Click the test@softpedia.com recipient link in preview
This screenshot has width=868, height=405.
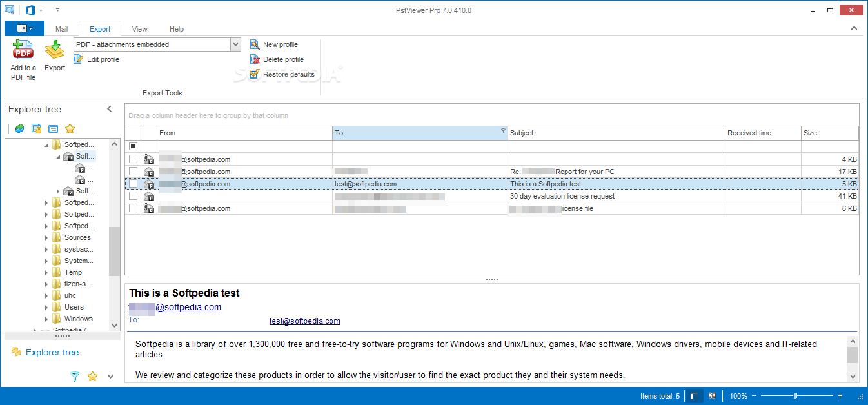pyautogui.click(x=305, y=321)
